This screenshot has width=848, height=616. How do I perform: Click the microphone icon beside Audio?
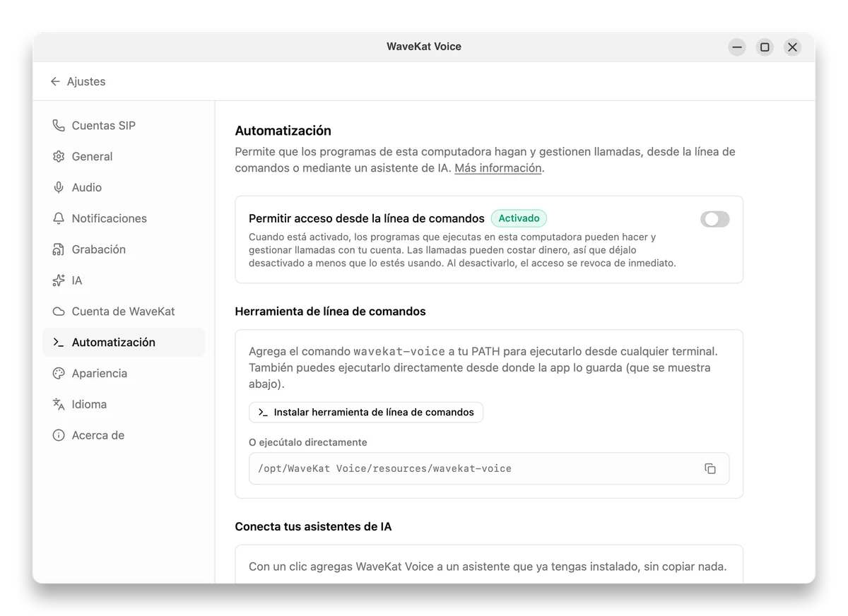(x=59, y=188)
